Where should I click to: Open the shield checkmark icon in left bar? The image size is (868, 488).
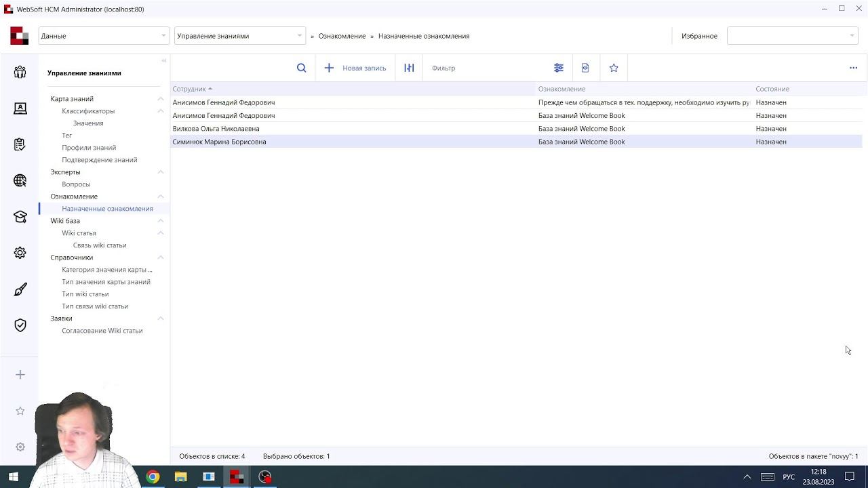[20, 325]
